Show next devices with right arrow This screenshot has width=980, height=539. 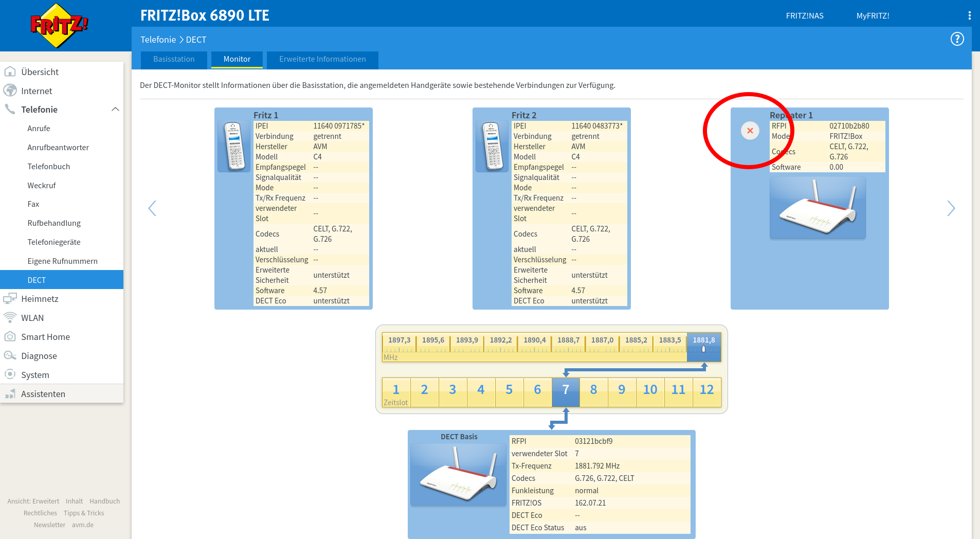pyautogui.click(x=951, y=208)
